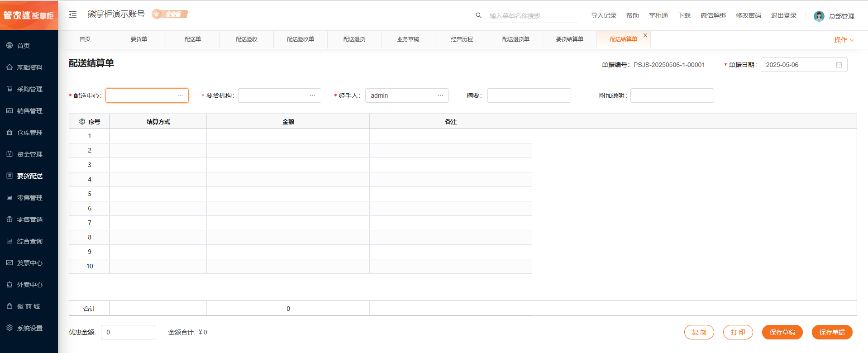Open the 帮助 link
868x353 pixels.
pos(633,15)
